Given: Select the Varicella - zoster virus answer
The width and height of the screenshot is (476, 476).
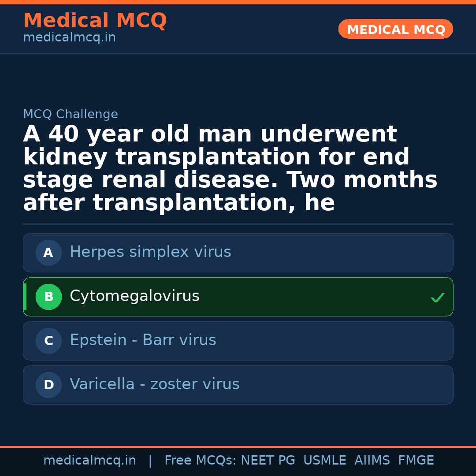Looking at the screenshot, I should pyautogui.click(x=154, y=384).
